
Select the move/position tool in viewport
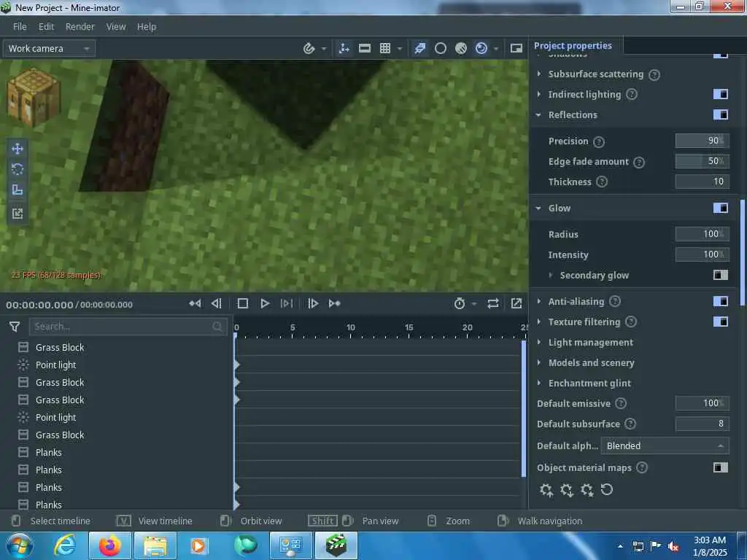pos(18,149)
